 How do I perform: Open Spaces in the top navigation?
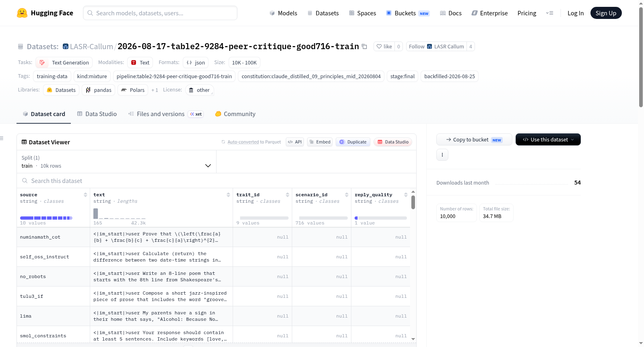[362, 13]
